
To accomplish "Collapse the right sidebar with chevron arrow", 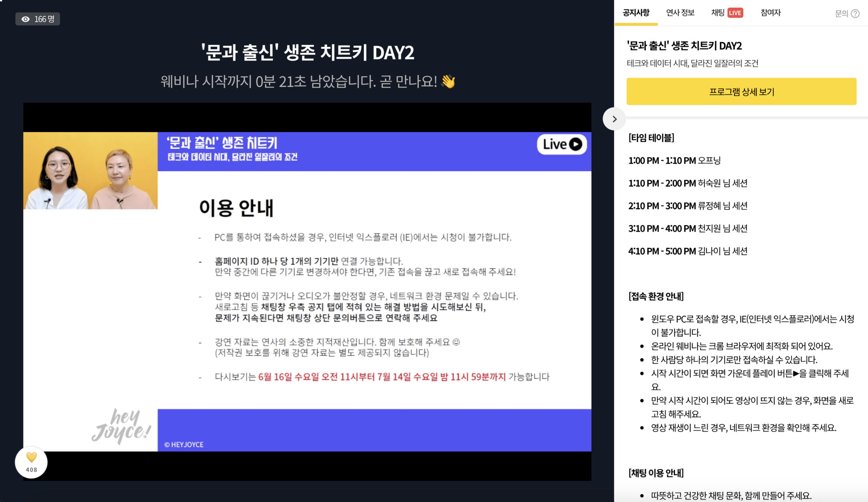I will point(614,119).
